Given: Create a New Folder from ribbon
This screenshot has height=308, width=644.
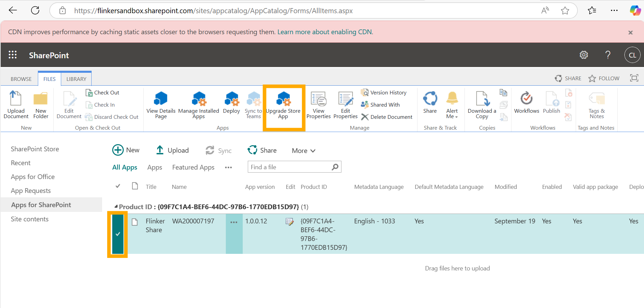Looking at the screenshot, I should click(41, 105).
